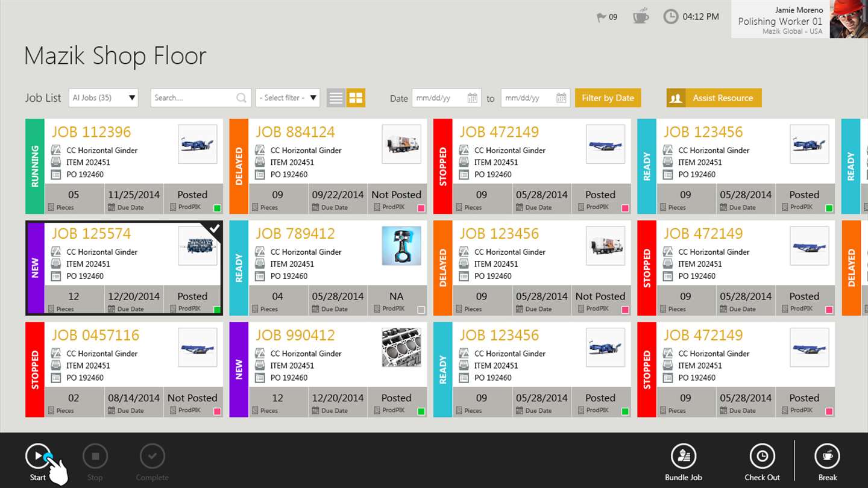Click DELAYED status bar on JOB 884124
Screen dimensions: 868x488
tap(239, 166)
